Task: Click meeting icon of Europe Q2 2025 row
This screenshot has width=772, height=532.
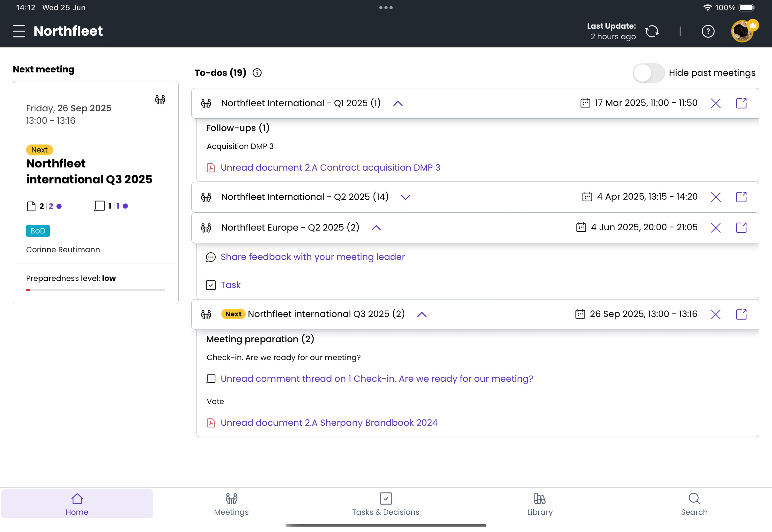Action: tap(206, 228)
